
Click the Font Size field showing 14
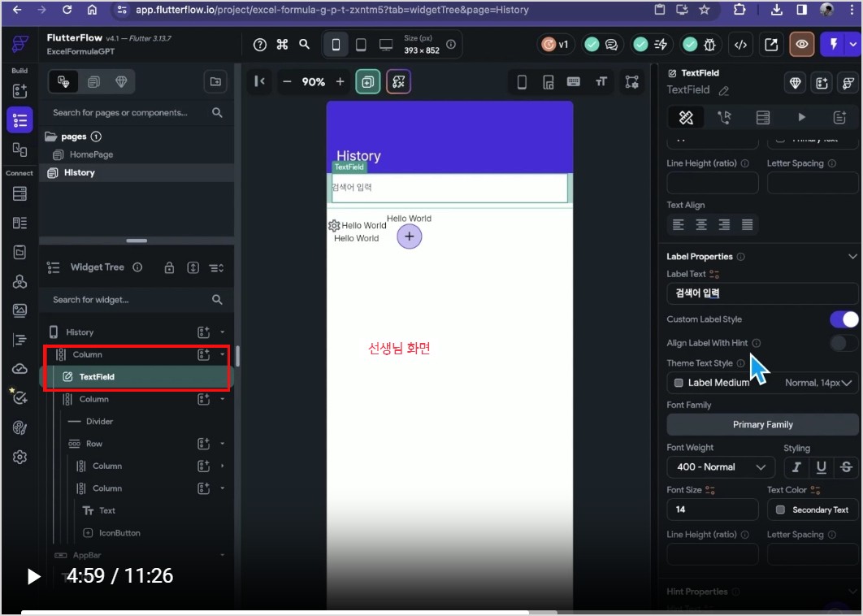click(712, 510)
